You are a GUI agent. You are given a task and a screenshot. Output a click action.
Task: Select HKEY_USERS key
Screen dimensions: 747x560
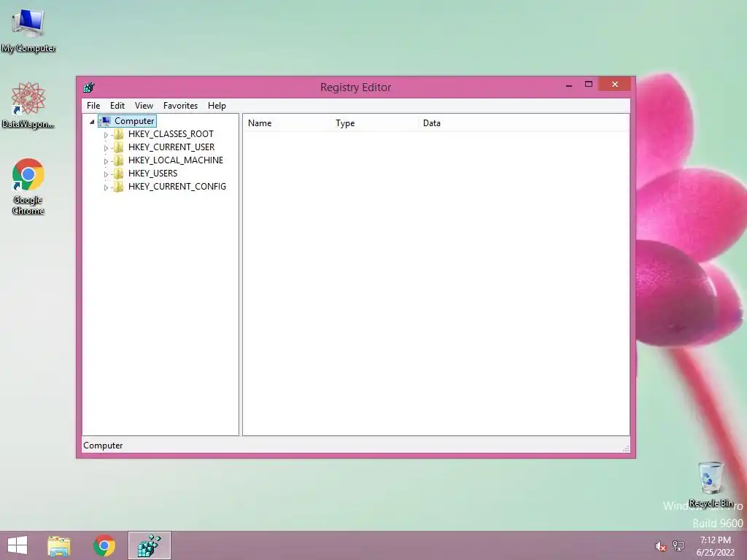pyautogui.click(x=153, y=174)
